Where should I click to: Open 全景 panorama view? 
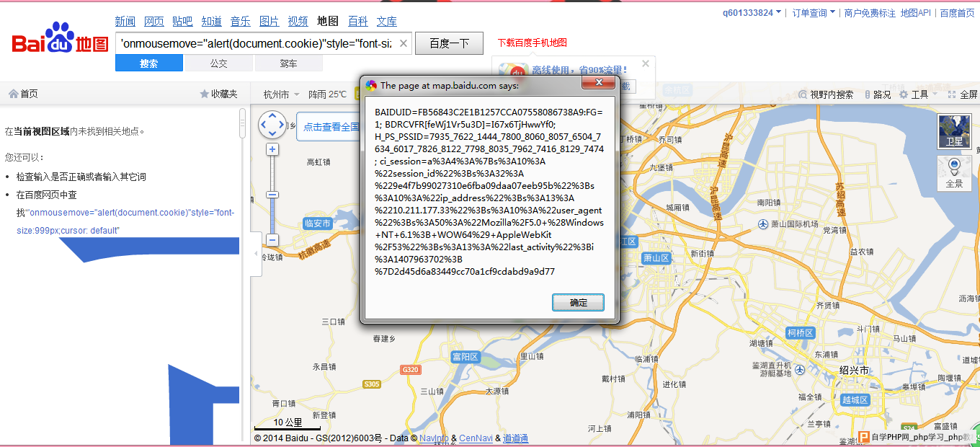tap(954, 173)
